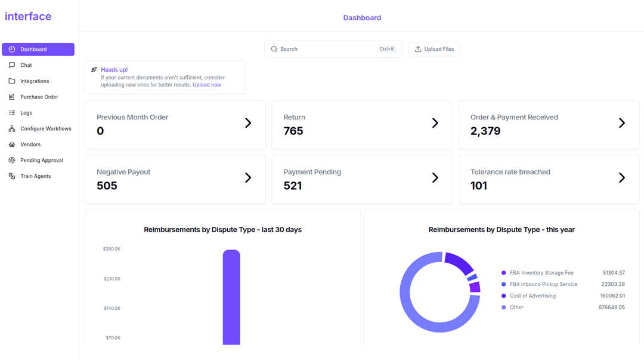644x360 pixels.
Task: Click the FBA Inventory Storage Fee legend label
Action: [541, 273]
